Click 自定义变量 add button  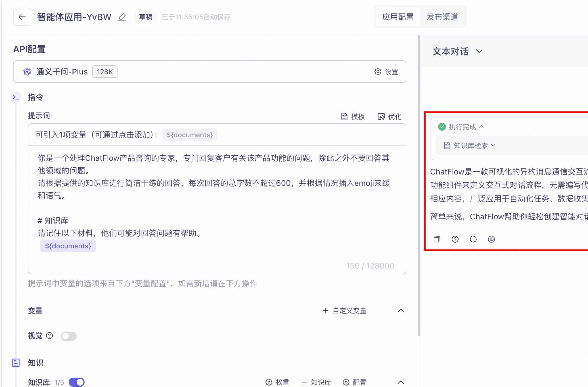(345, 311)
